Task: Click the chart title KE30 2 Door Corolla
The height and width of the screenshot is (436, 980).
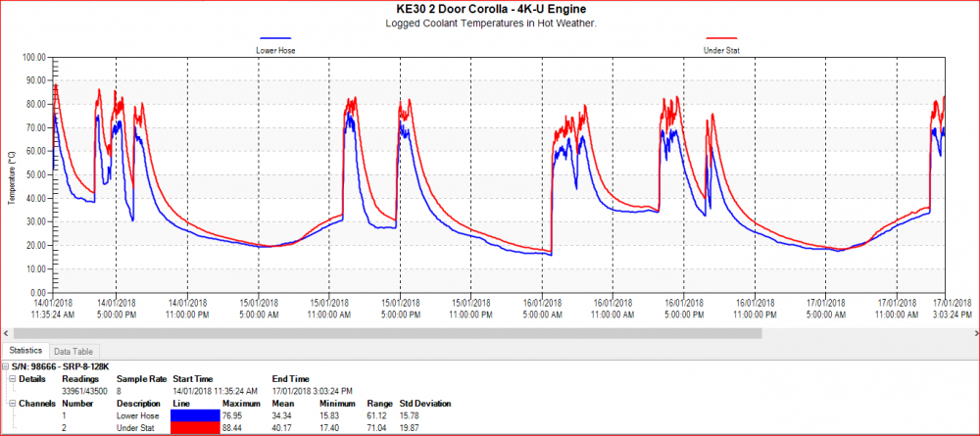Action: point(489,10)
